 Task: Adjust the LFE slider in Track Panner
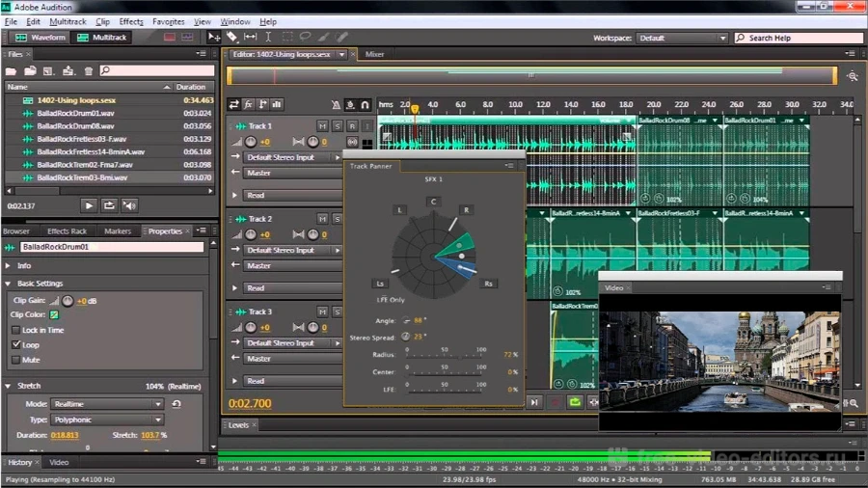pyautogui.click(x=444, y=392)
